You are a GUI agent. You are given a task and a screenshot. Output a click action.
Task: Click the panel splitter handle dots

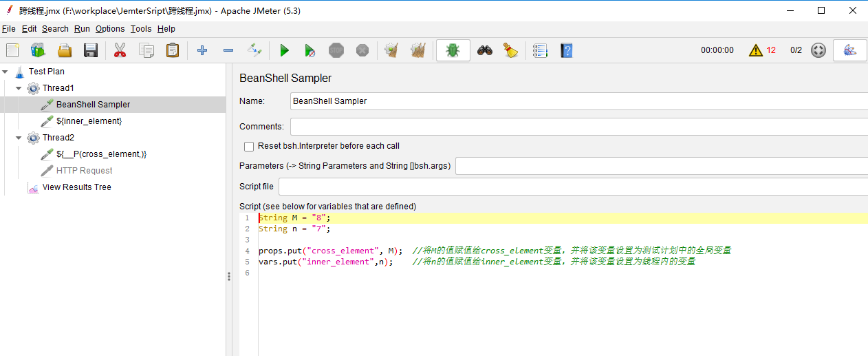click(x=228, y=275)
